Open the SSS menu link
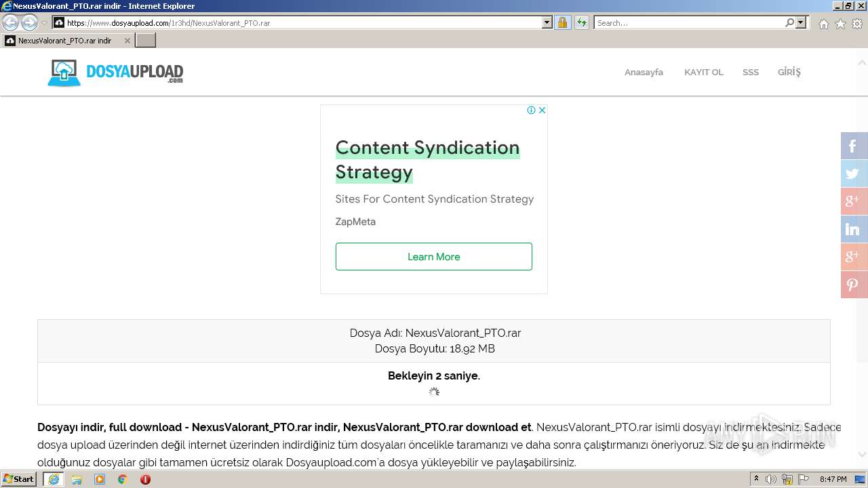 pos(751,72)
